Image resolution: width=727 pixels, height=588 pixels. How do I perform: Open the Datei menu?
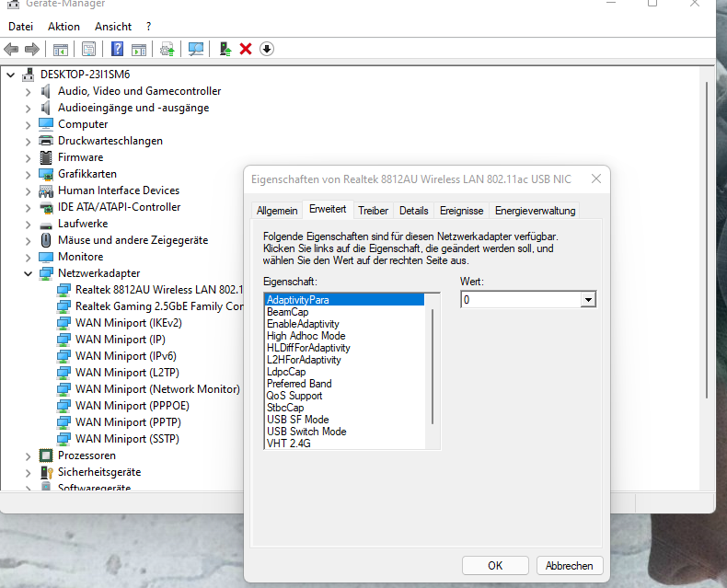pyautogui.click(x=21, y=27)
